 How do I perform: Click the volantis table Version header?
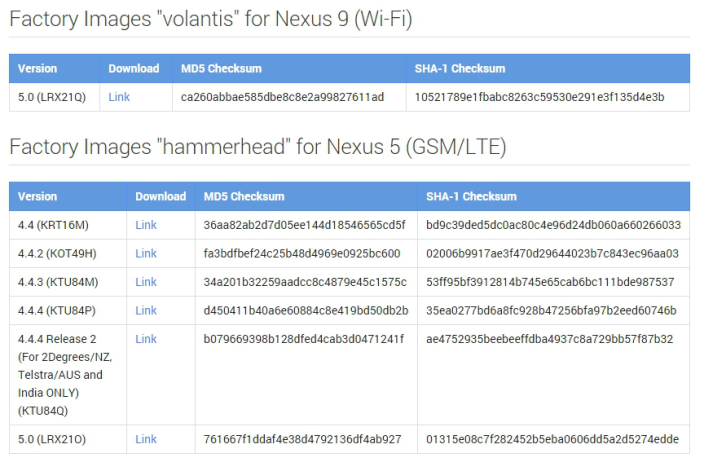point(37,69)
